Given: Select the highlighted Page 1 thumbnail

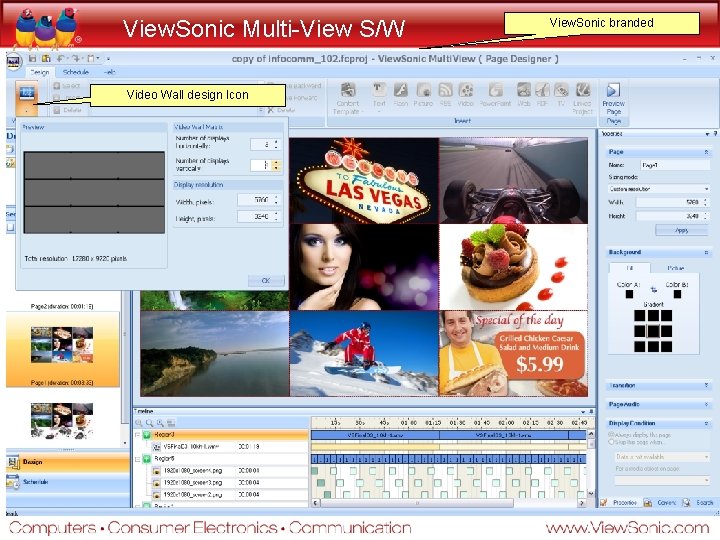Looking at the screenshot, I should [x=62, y=349].
